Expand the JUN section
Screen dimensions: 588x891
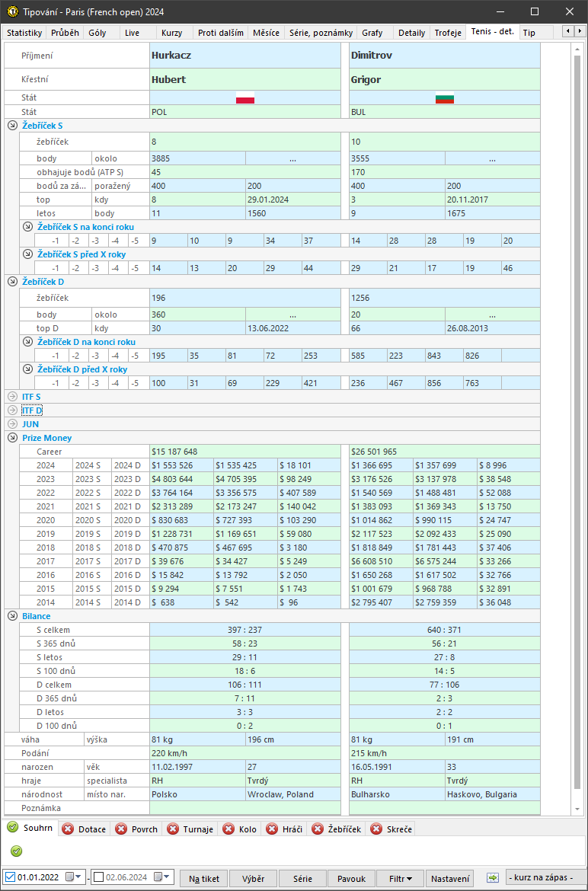coord(11,424)
